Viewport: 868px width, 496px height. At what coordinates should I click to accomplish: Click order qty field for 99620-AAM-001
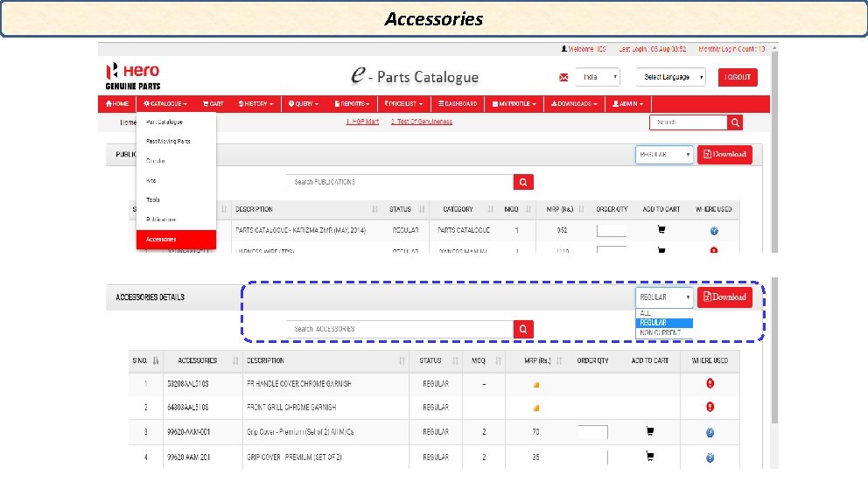coord(593,432)
